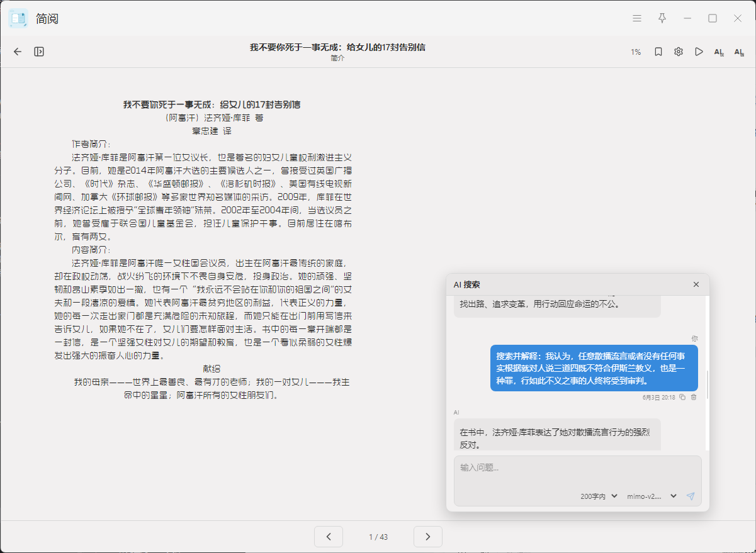This screenshot has height=553, width=756.
Task: Go back with the left arrow icon
Action: point(18,52)
